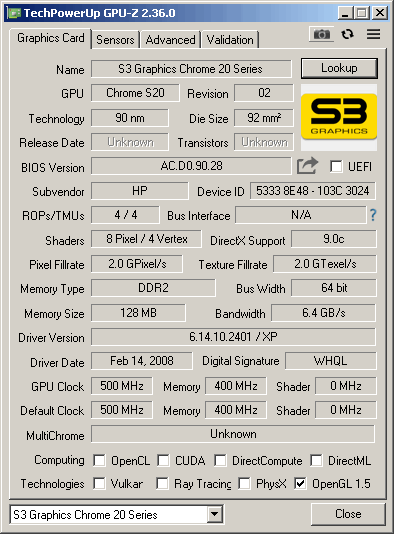The image size is (394, 534).
Task: Toggle the CUDA checkbox
Action: [x=163, y=460]
